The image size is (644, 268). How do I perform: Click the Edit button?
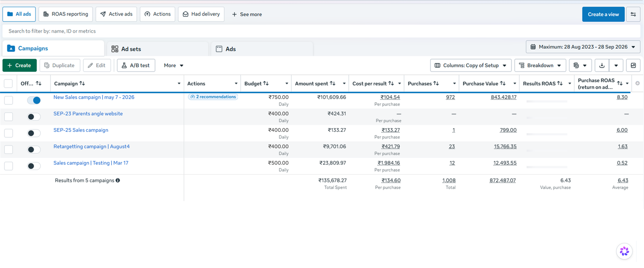tap(97, 65)
